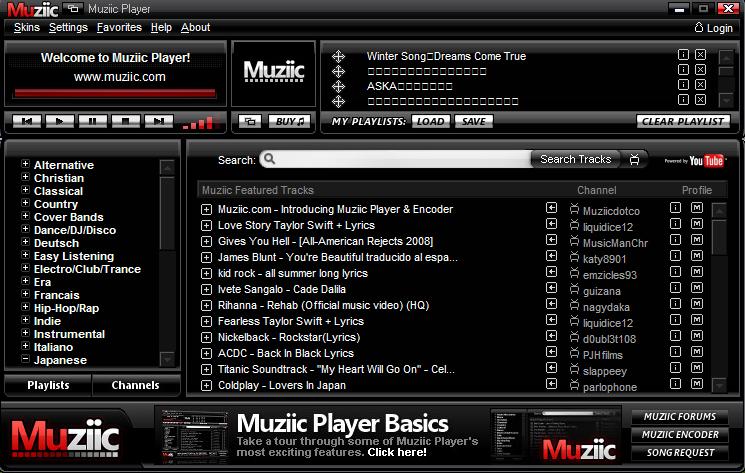Open the Settings menu
The width and height of the screenshot is (745, 473).
click(x=68, y=28)
